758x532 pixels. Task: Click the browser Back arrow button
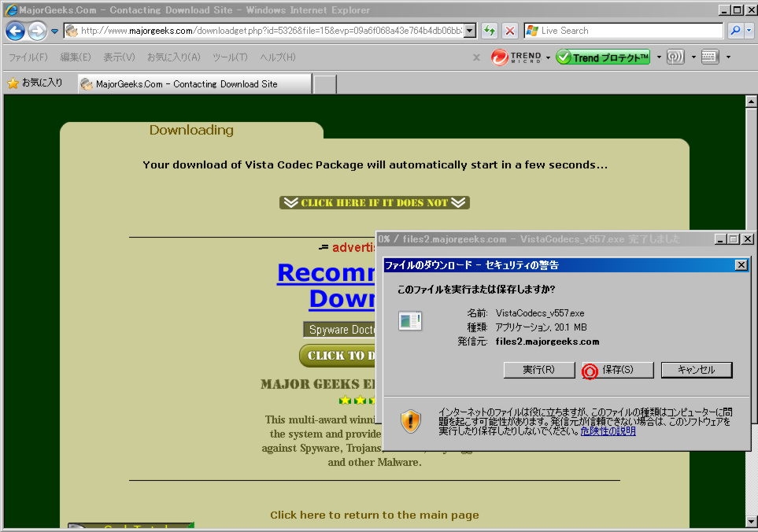click(x=16, y=31)
